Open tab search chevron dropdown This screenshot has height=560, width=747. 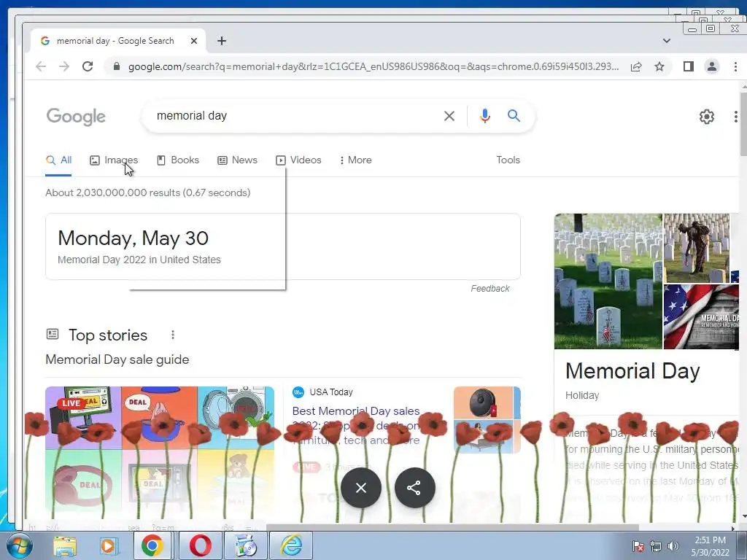click(667, 41)
